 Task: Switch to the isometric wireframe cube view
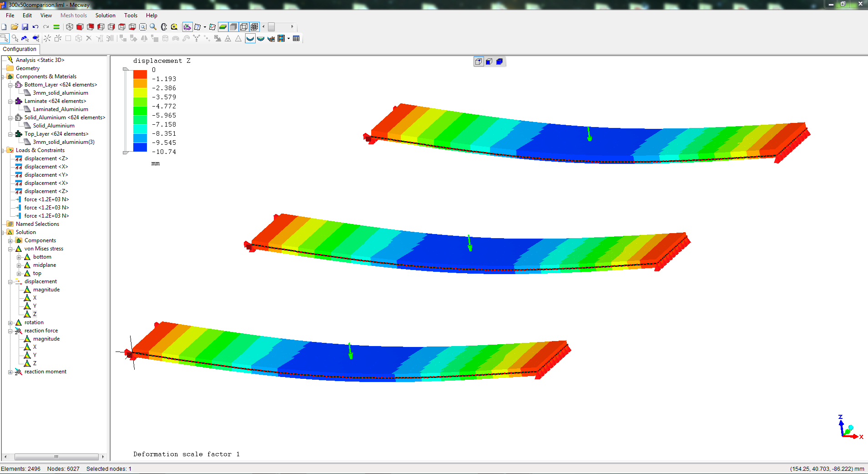coord(70,27)
